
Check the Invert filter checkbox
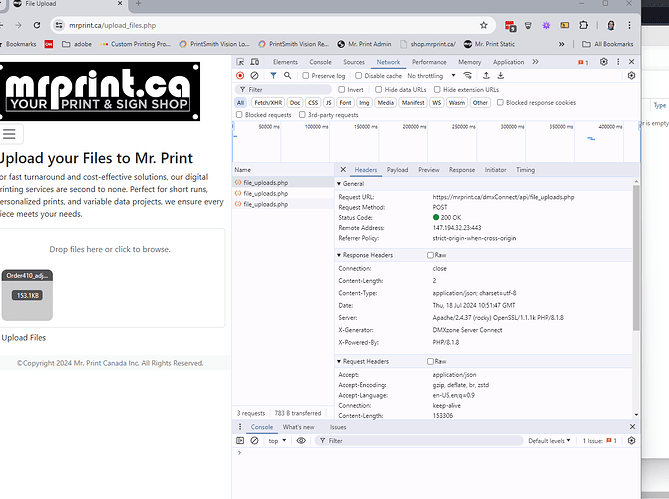(x=341, y=90)
